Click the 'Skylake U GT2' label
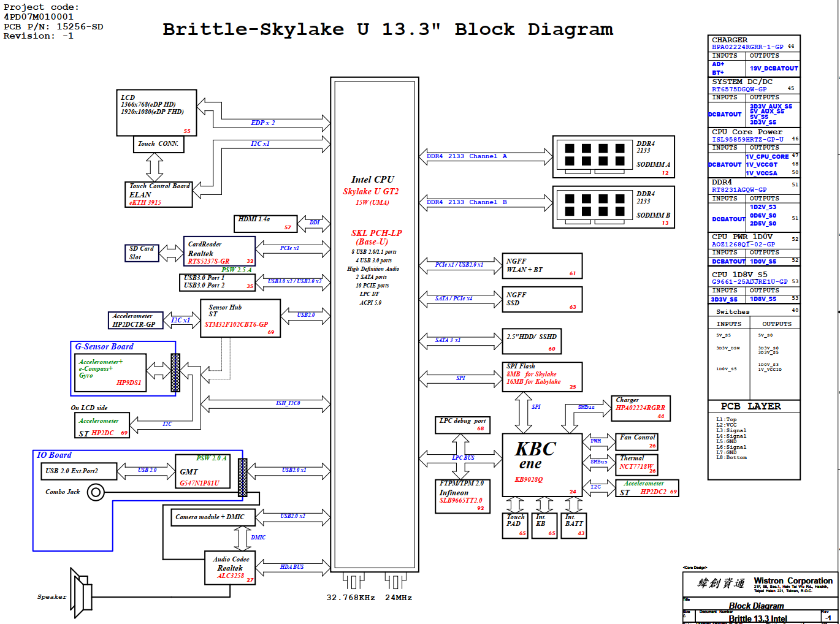This screenshot has width=840, height=624. (370, 191)
